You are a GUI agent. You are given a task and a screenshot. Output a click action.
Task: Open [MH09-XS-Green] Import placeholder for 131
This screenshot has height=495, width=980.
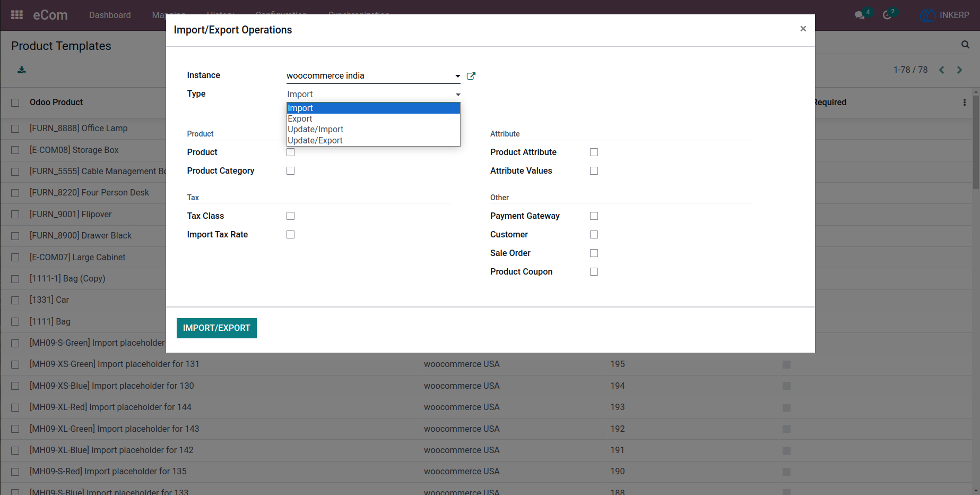click(x=115, y=364)
